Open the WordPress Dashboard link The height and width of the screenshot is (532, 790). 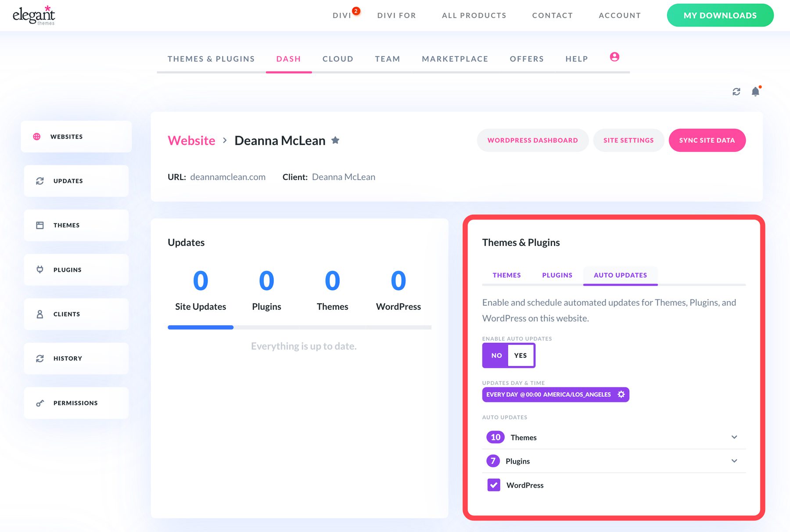tap(532, 140)
